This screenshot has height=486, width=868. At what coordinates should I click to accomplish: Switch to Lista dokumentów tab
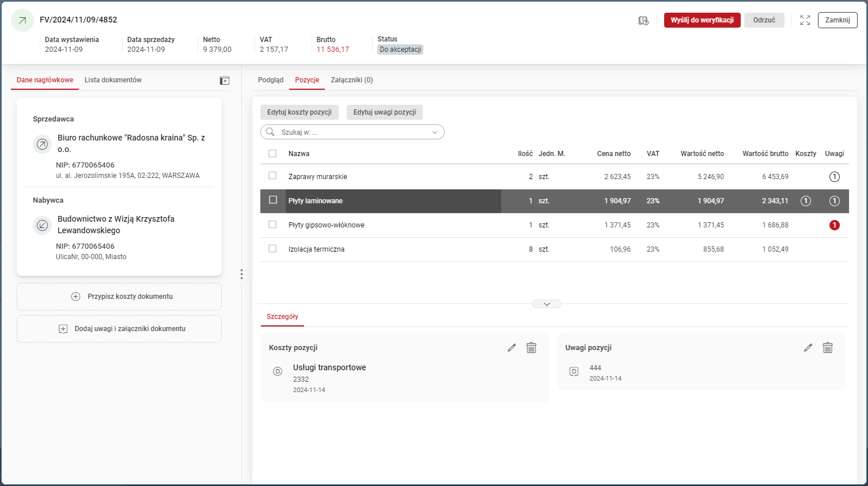[x=113, y=80]
